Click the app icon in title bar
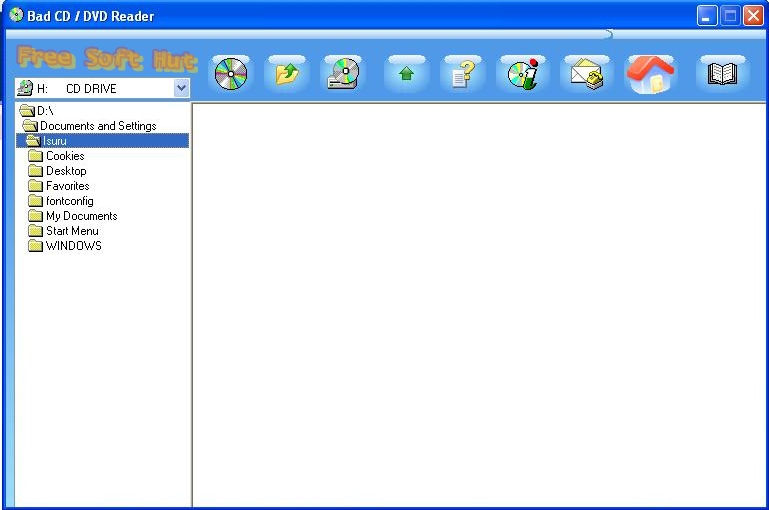This screenshot has width=769, height=510. click(16, 15)
